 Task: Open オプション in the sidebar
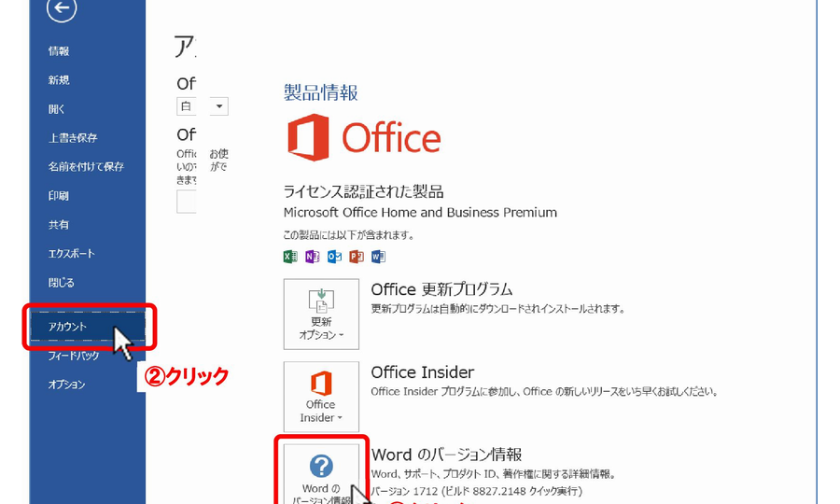pyautogui.click(x=66, y=384)
